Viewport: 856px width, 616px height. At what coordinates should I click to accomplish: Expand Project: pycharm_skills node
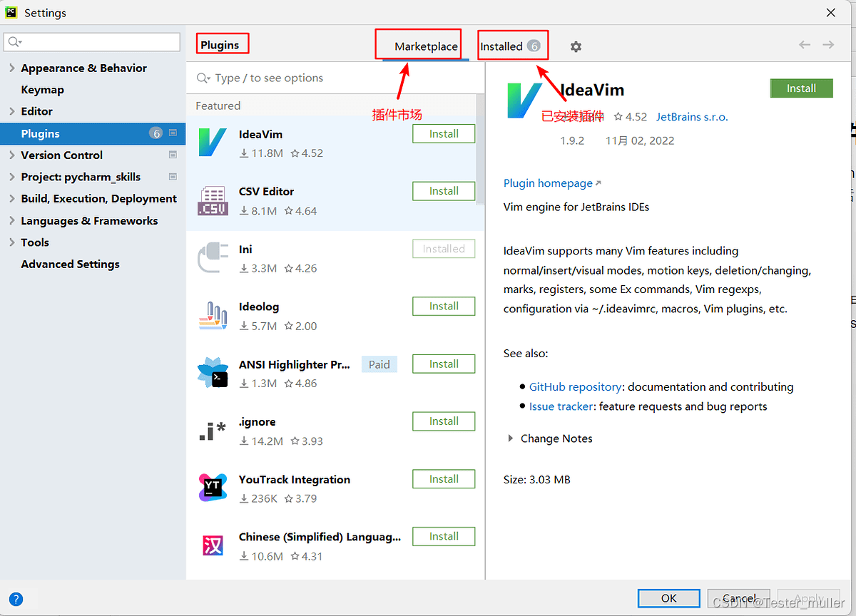click(x=11, y=177)
